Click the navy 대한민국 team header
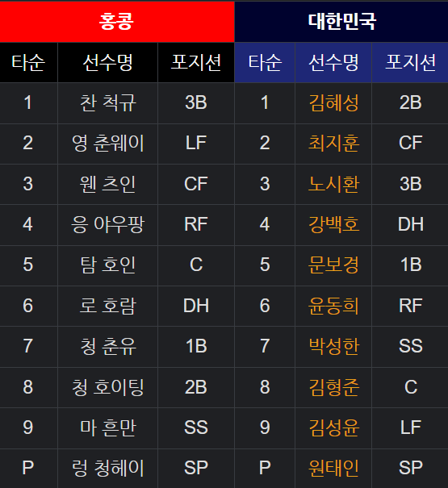The height and width of the screenshot is (488, 448). (341, 22)
